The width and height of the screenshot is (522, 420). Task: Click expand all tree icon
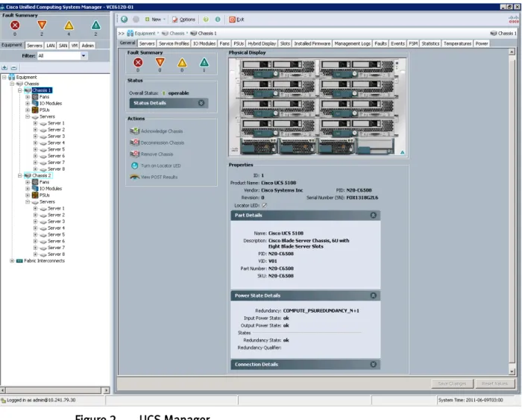tap(4, 68)
